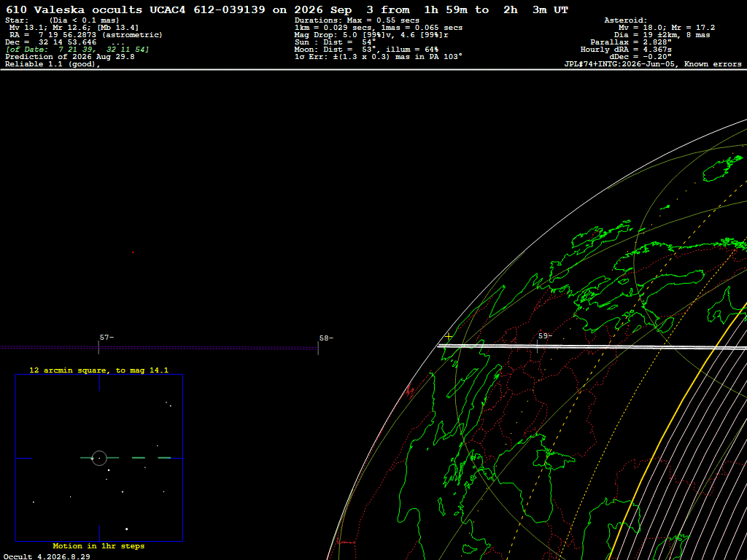Click the dotted purple path extension line
The width and height of the screenshot is (747, 560).
point(159,348)
